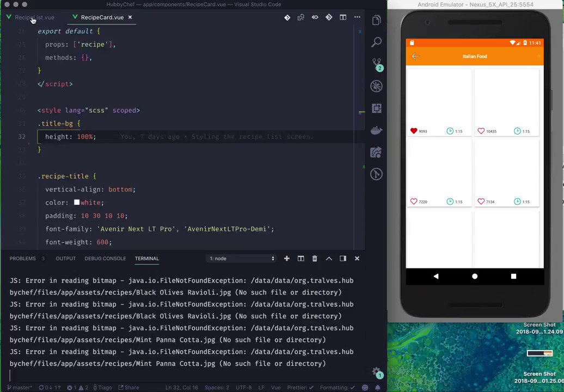
Task: Click the white color swatch in CSS
Action: click(77, 203)
